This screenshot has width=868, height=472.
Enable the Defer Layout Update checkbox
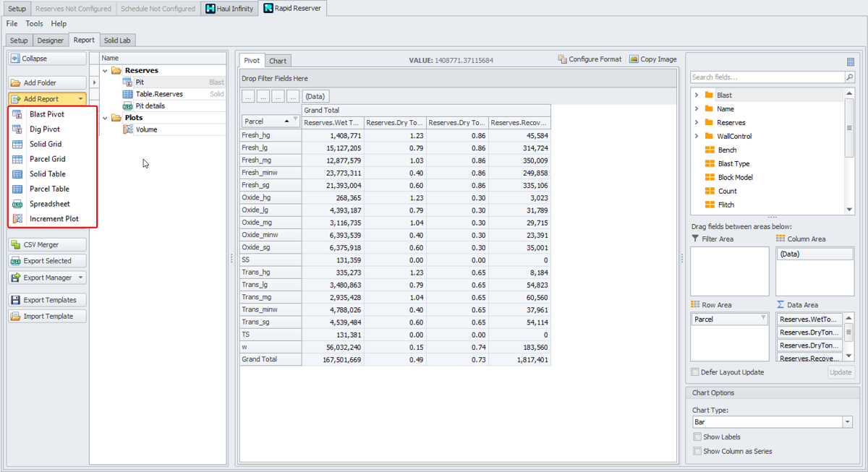coord(695,372)
